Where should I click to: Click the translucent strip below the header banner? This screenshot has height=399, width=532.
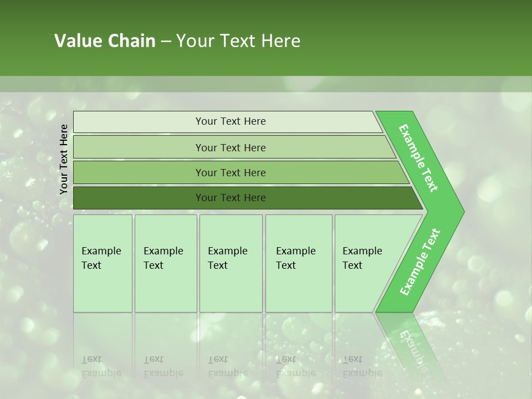pos(266,84)
